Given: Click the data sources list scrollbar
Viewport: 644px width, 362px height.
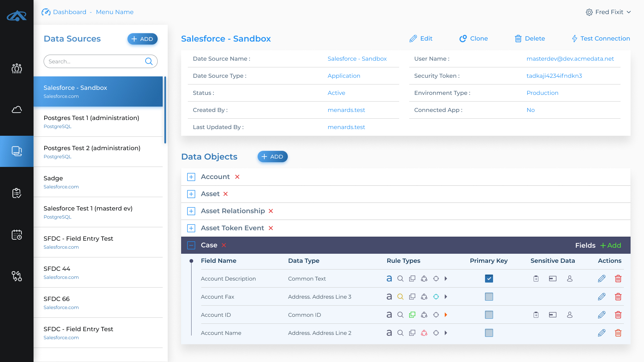Looking at the screenshot, I should (x=165, y=110).
